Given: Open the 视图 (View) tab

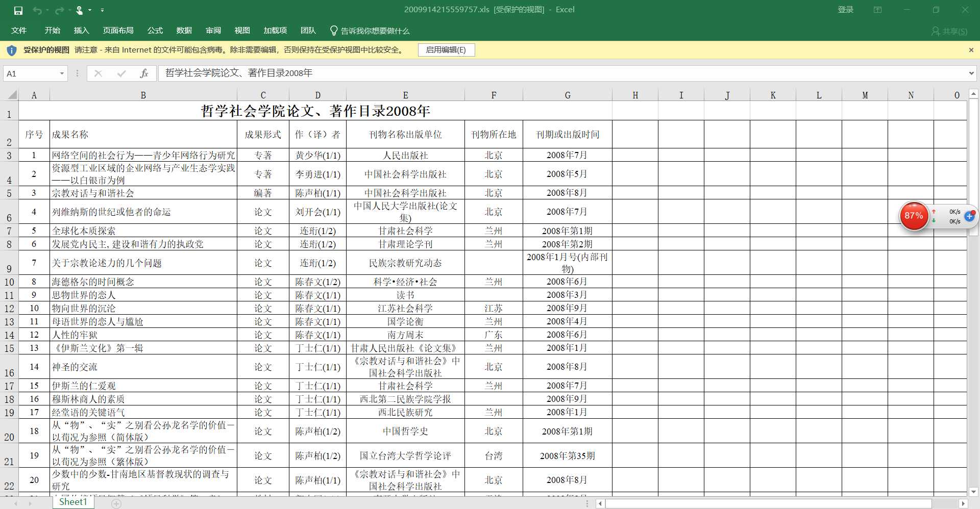Looking at the screenshot, I should click(x=242, y=31).
